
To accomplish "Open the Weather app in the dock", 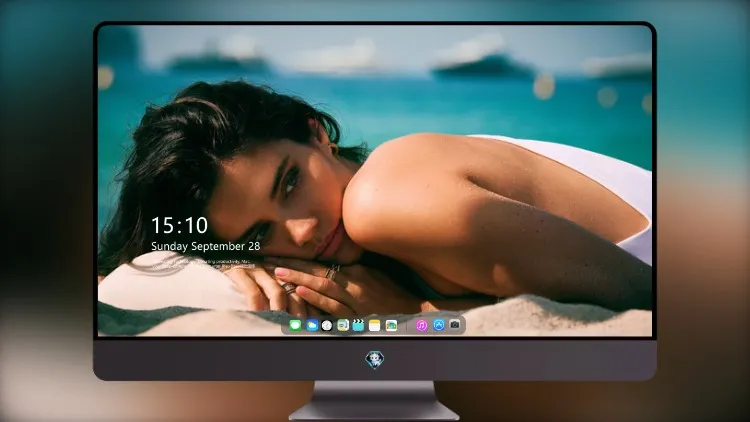I will [x=312, y=325].
